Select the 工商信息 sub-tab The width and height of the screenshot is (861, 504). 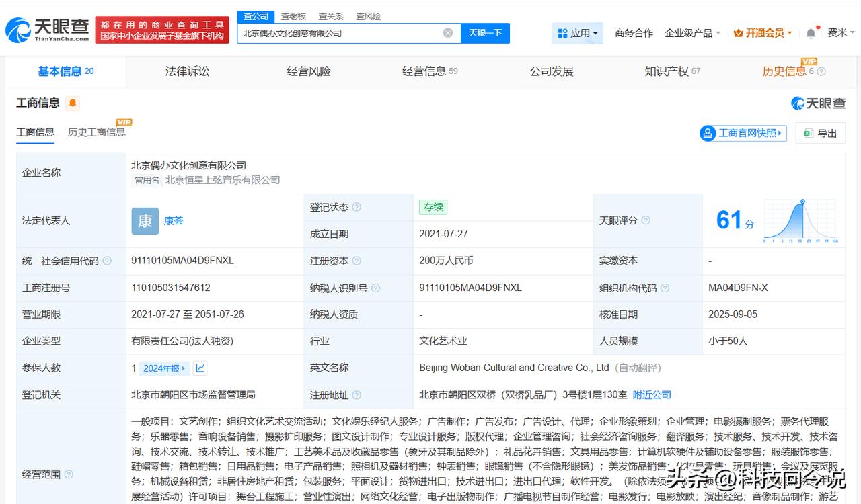tap(36, 132)
